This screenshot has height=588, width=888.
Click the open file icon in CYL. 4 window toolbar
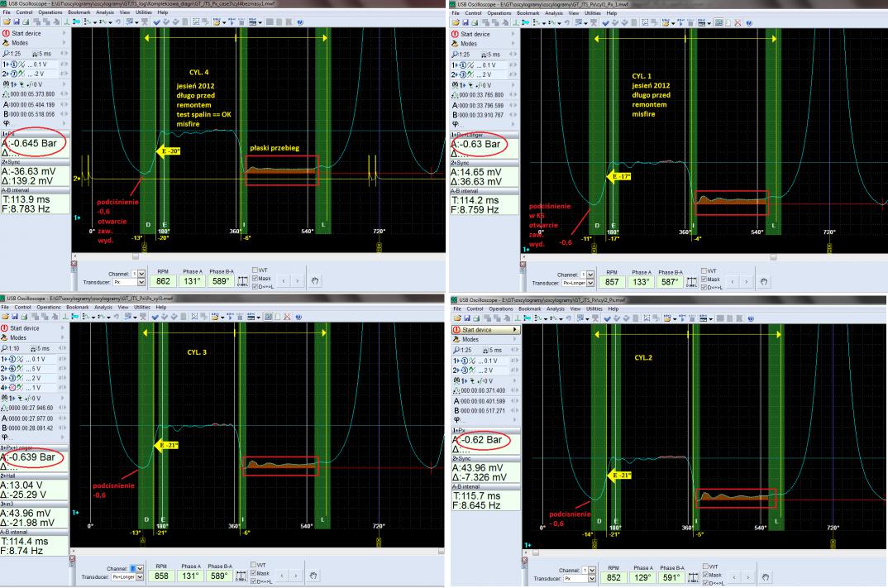pos(5,23)
